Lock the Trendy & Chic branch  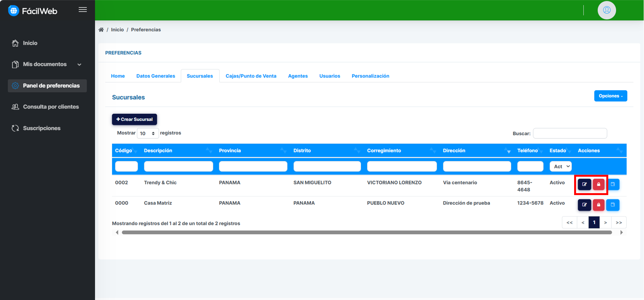pyautogui.click(x=599, y=184)
